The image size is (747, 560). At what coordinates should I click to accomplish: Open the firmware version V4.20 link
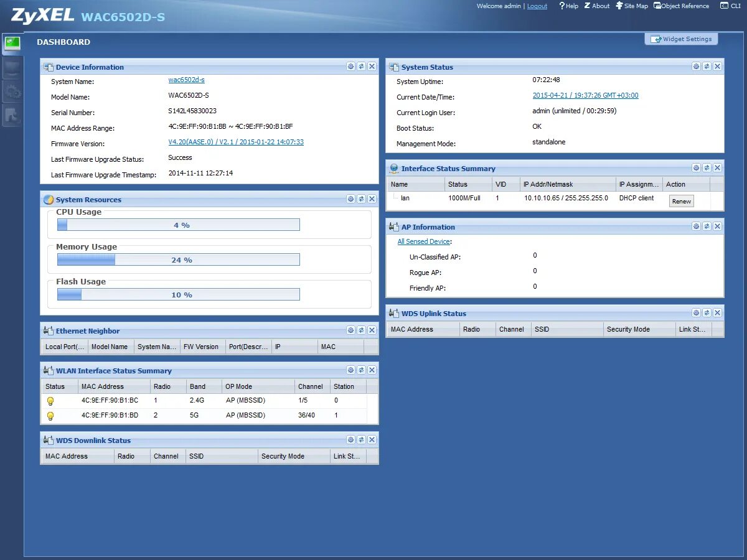click(x=236, y=142)
